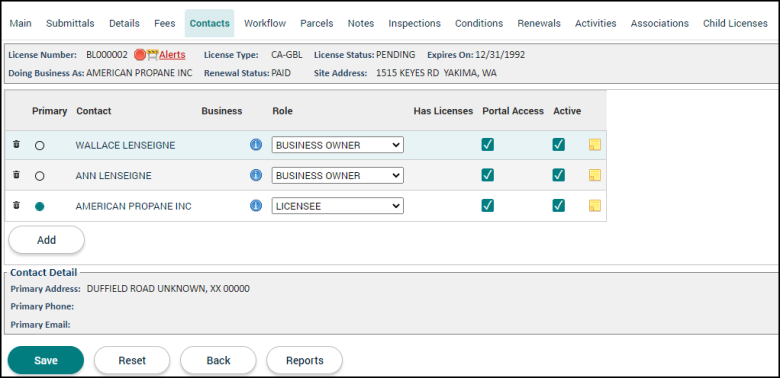Image resolution: width=780 pixels, height=378 pixels.
Task: Open the Fees tab
Action: point(165,23)
